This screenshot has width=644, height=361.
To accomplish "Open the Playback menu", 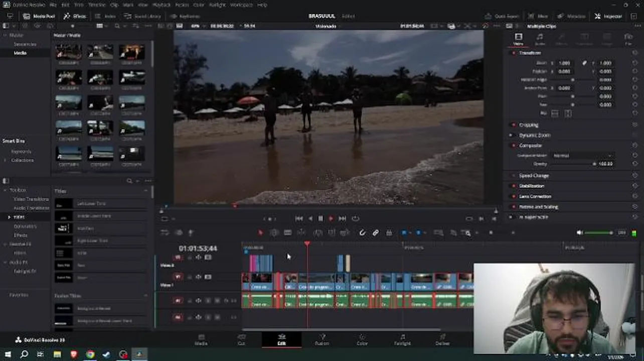I will (161, 5).
